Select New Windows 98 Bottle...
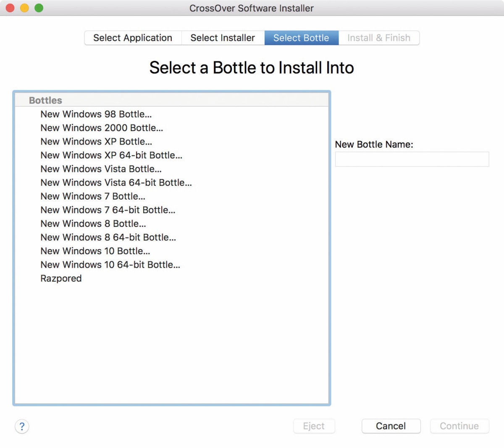This screenshot has height=448, width=504. [x=172, y=114]
